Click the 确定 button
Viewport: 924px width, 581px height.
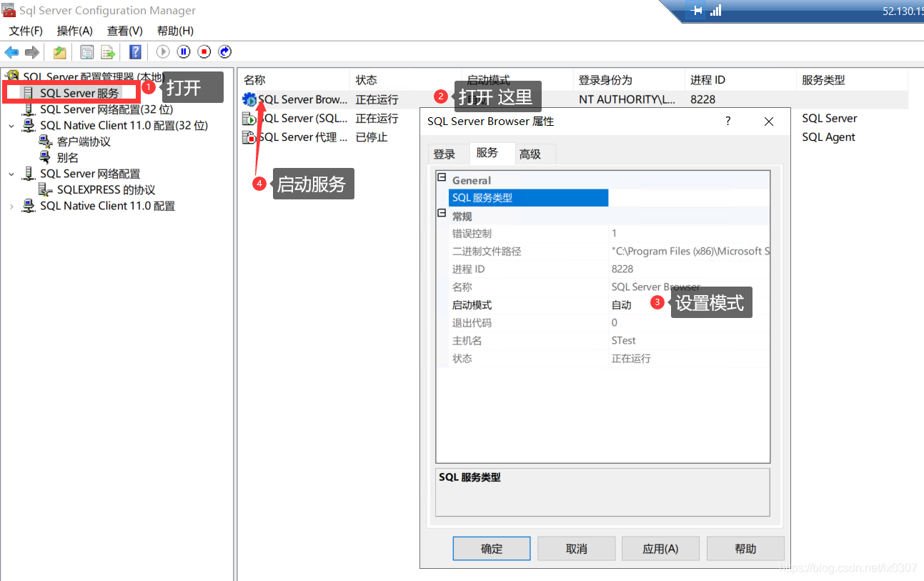click(x=492, y=549)
